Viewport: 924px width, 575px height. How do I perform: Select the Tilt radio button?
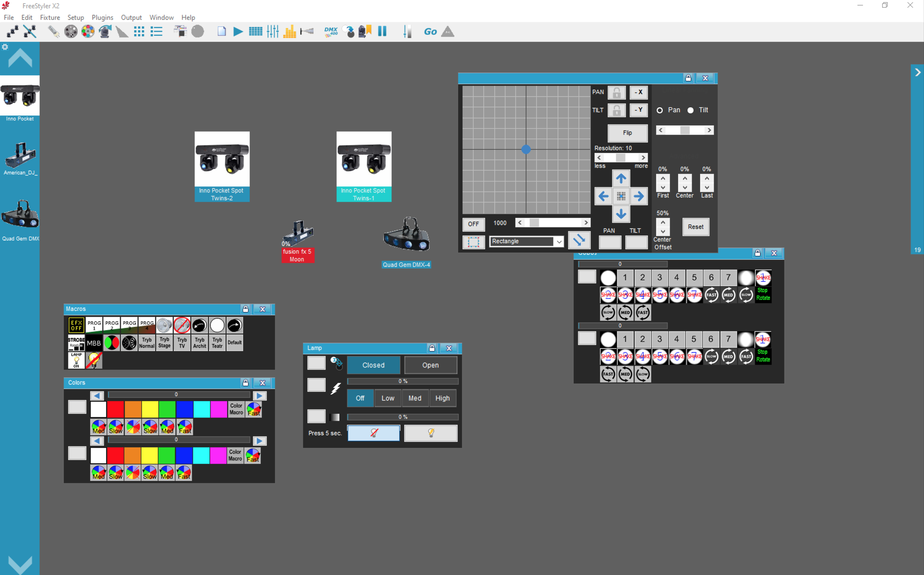(690, 110)
